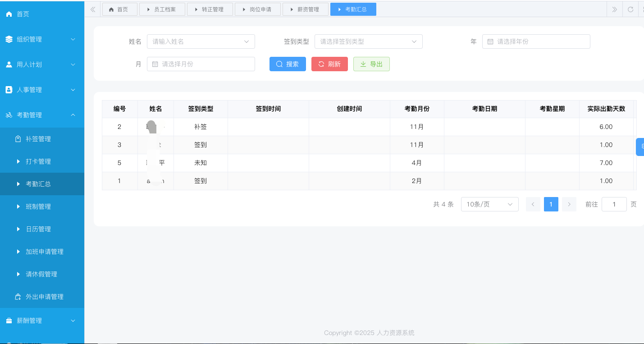Collapse the 考勤管理 submenu chevron
The height and width of the screenshot is (344, 644).
[x=73, y=115]
